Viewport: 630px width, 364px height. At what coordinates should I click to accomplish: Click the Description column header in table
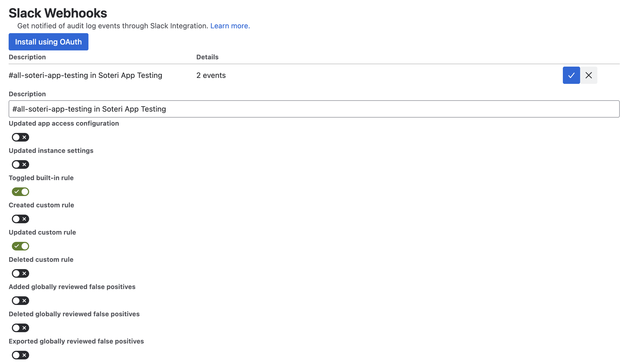tap(27, 57)
